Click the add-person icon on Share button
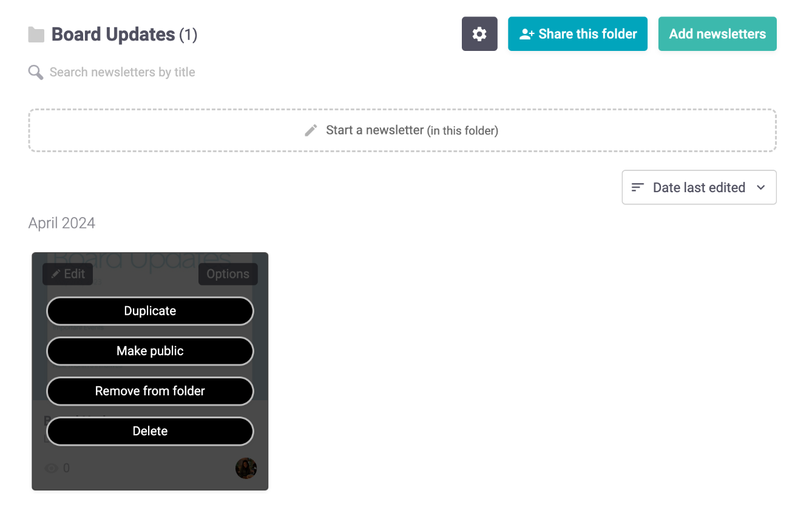The image size is (812, 519). tap(526, 34)
